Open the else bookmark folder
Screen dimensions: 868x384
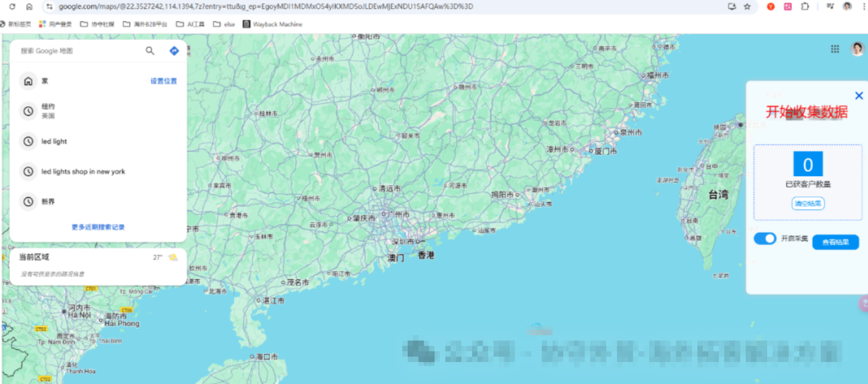(x=224, y=24)
